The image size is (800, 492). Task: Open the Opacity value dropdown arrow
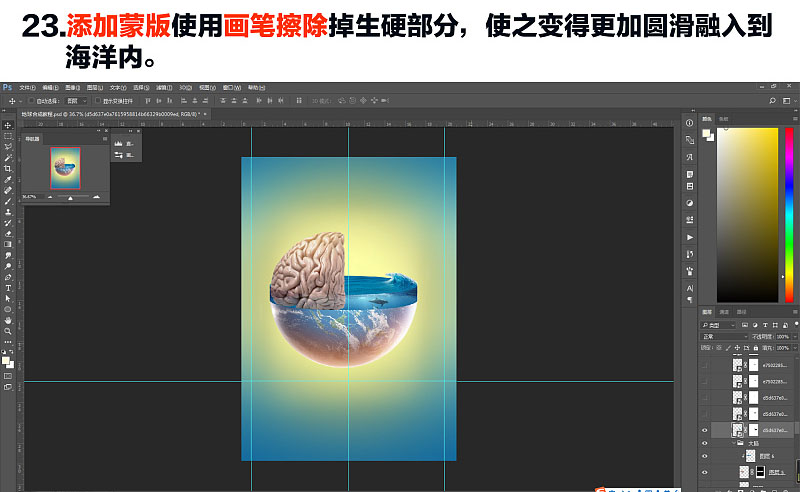(x=794, y=336)
